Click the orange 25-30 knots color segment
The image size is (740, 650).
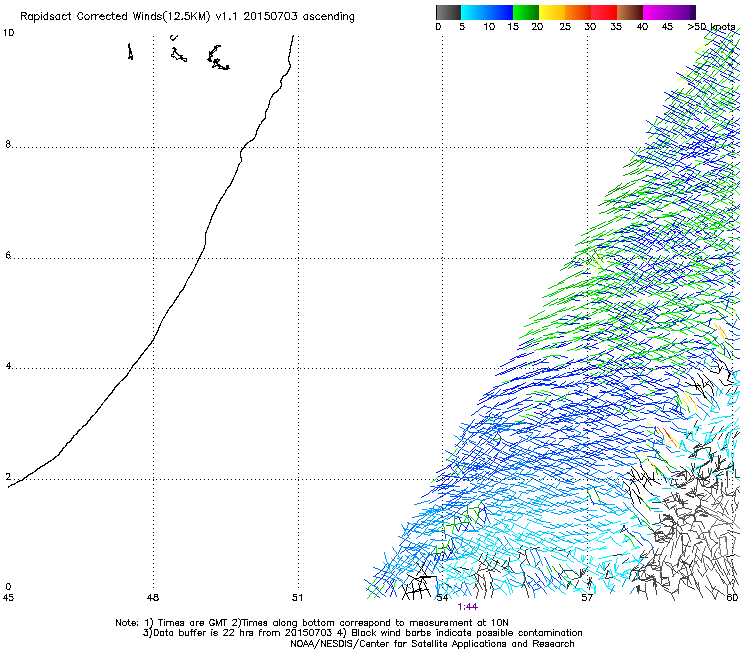578,12
